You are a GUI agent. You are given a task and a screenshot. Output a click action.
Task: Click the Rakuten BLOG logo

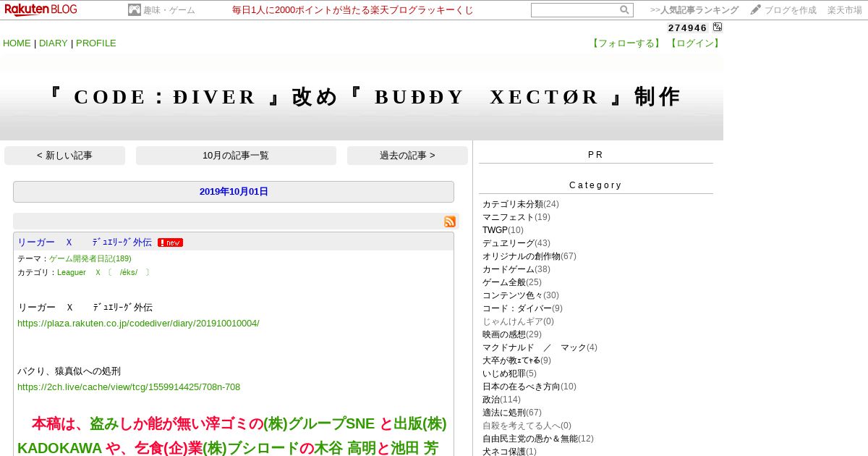[41, 9]
